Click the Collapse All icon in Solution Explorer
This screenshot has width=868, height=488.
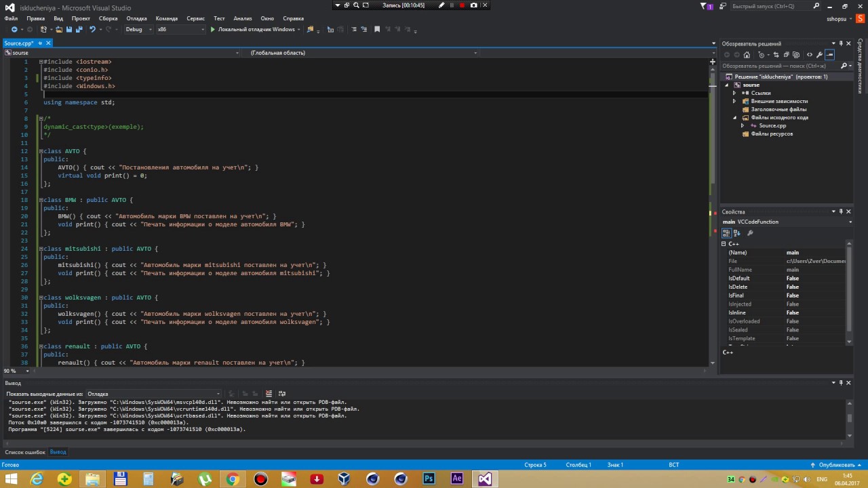tap(787, 55)
